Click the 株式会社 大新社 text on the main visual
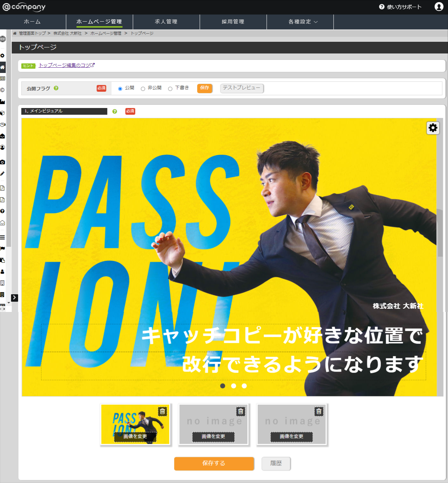This screenshot has height=483, width=448. point(398,306)
